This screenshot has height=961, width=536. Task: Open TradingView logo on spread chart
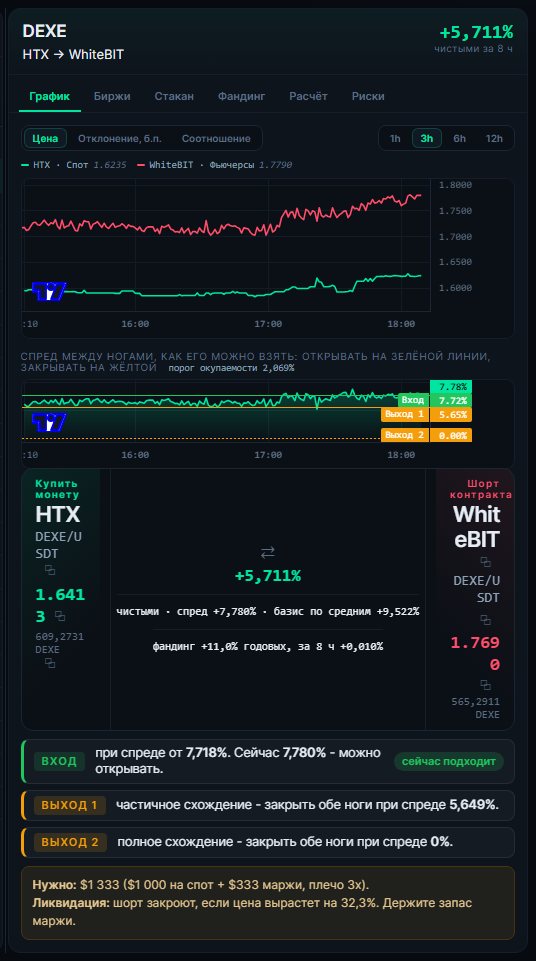(48, 422)
